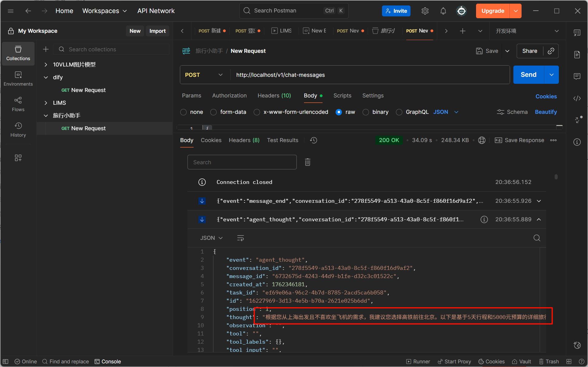Click the trash icon to clear messages
Screen dimensions: 588x367
307,162
